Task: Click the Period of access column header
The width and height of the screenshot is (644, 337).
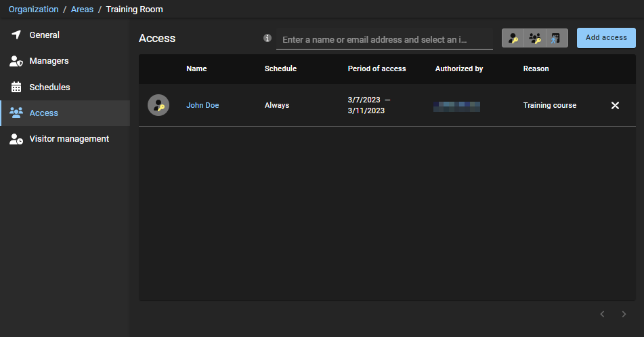Action: click(x=377, y=68)
